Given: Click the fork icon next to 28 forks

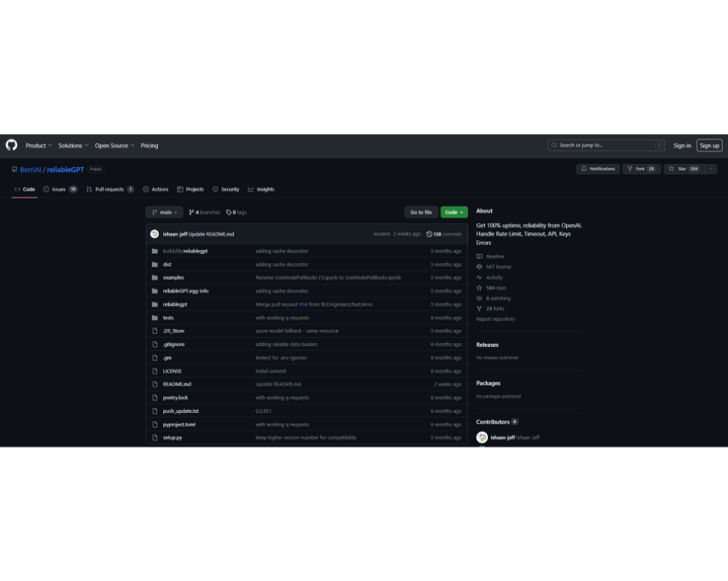Looking at the screenshot, I should click(479, 309).
